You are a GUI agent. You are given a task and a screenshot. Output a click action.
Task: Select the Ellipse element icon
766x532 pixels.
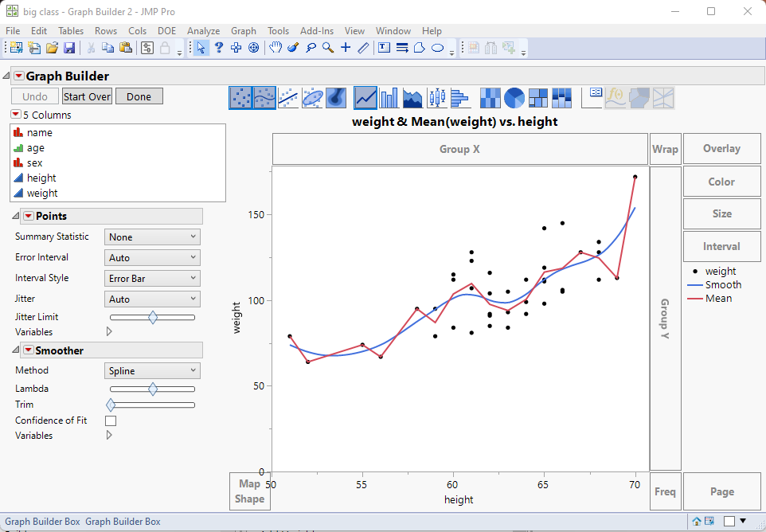[x=312, y=97]
